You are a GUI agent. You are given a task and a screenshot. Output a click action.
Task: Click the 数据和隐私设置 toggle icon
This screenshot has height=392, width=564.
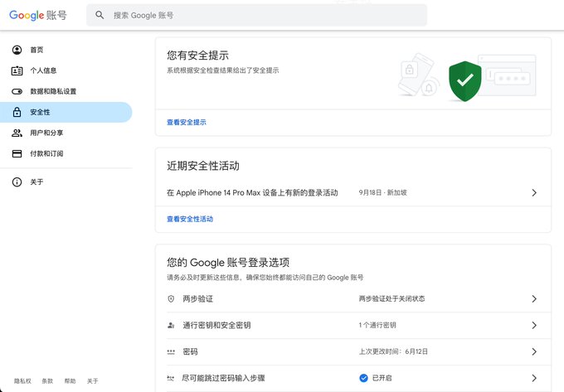coord(17,91)
